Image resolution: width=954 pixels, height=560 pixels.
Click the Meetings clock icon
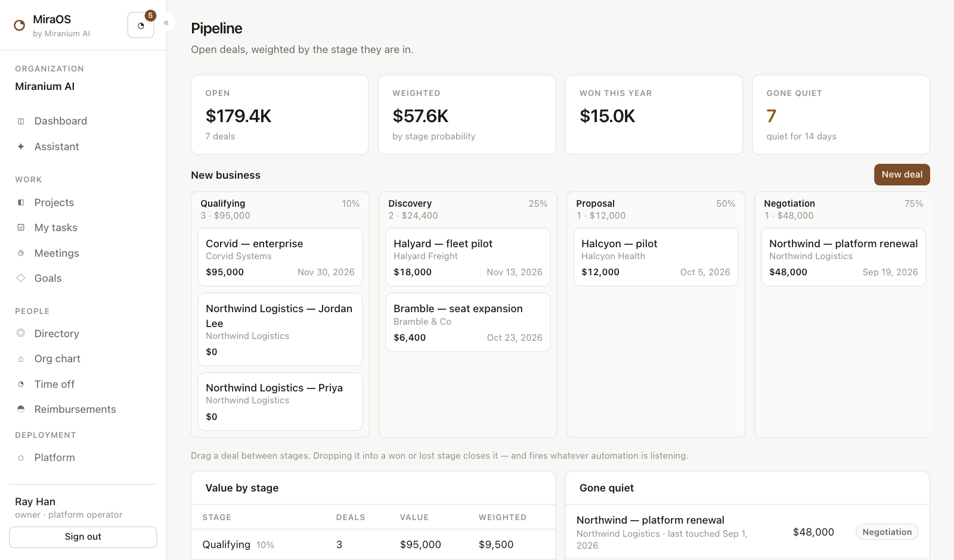21,253
